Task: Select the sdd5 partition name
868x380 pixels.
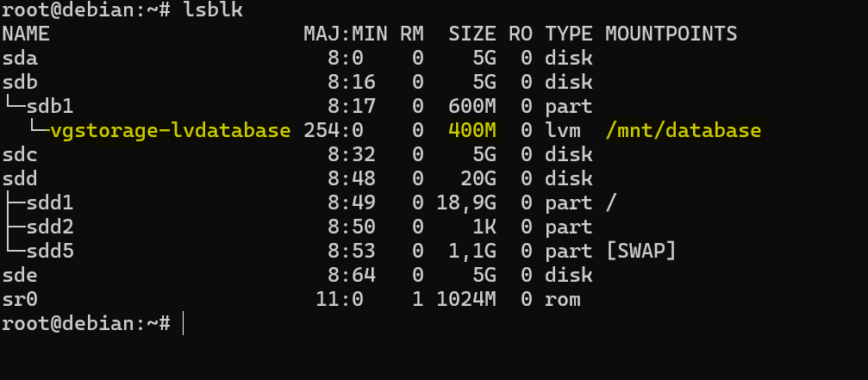Action: (x=50, y=252)
